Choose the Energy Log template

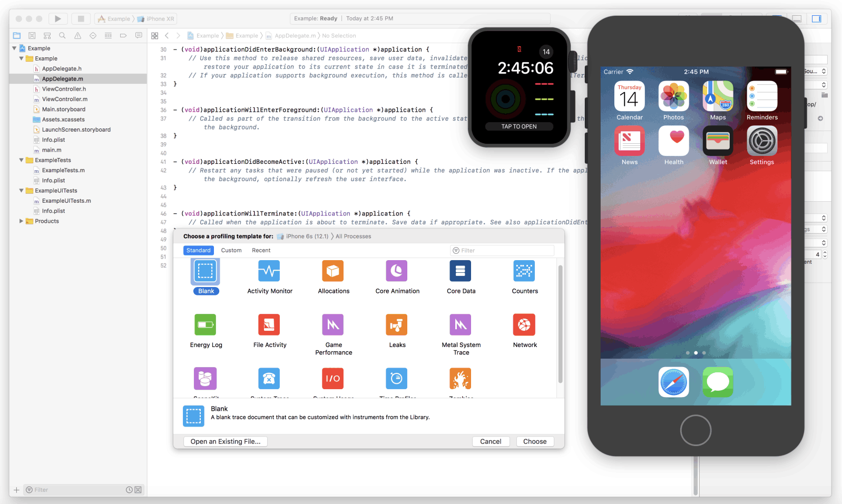[x=206, y=331]
